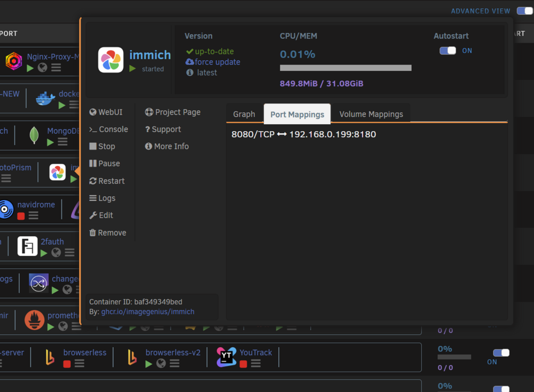534x392 pixels.
Task: Click the immich memory usage bar
Action: 345,68
